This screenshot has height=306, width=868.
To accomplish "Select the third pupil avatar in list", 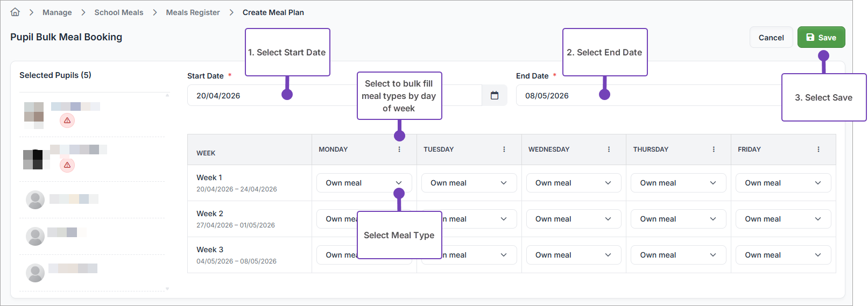I will click(36, 200).
